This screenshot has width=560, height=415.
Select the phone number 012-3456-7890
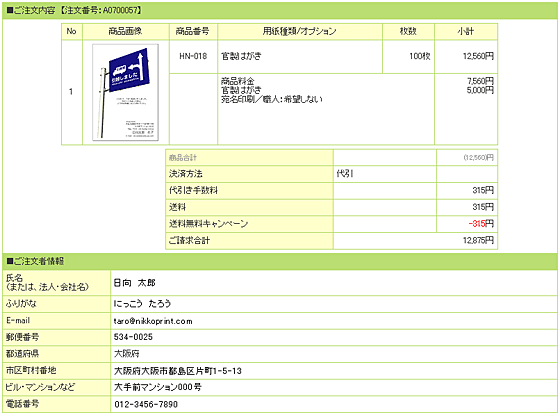coord(146,404)
